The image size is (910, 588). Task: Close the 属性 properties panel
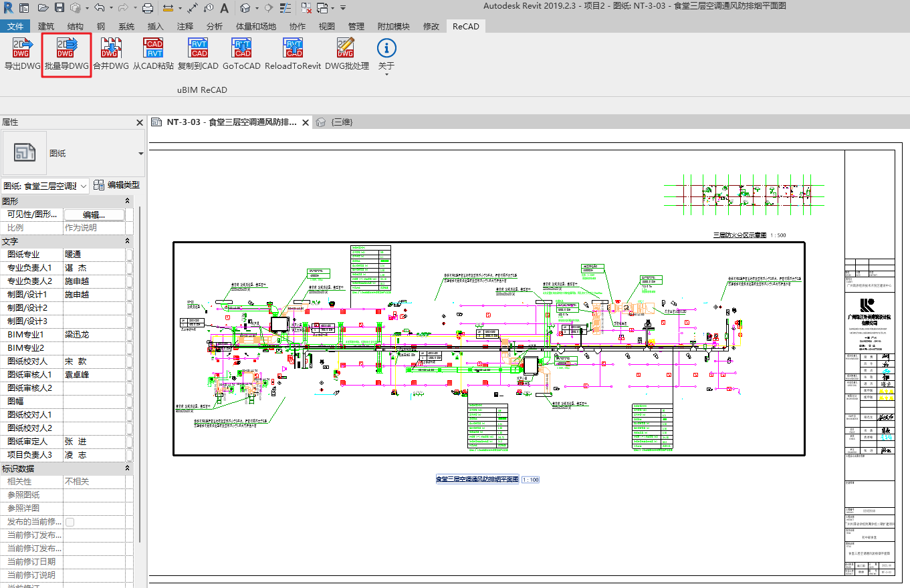pos(140,123)
